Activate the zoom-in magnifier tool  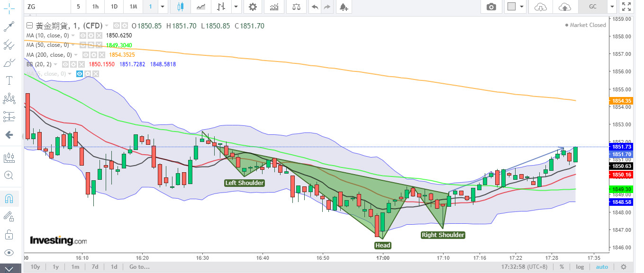point(9,175)
